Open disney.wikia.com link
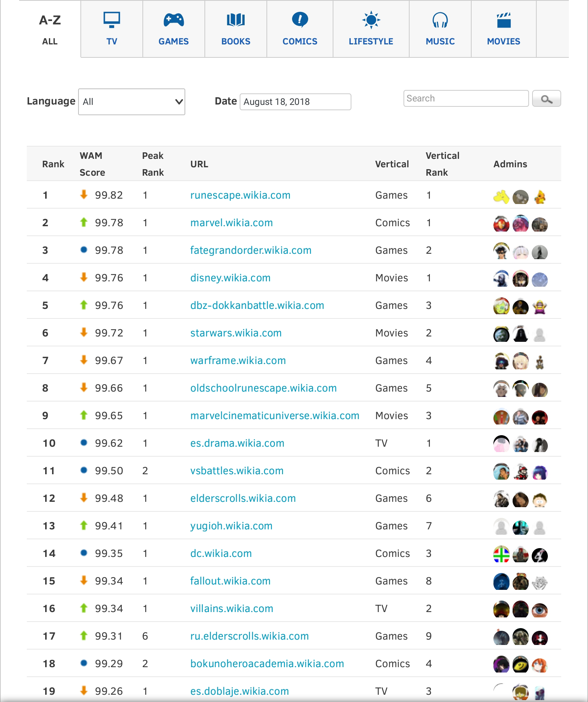Screen dimensions: 588x702 [230, 278]
